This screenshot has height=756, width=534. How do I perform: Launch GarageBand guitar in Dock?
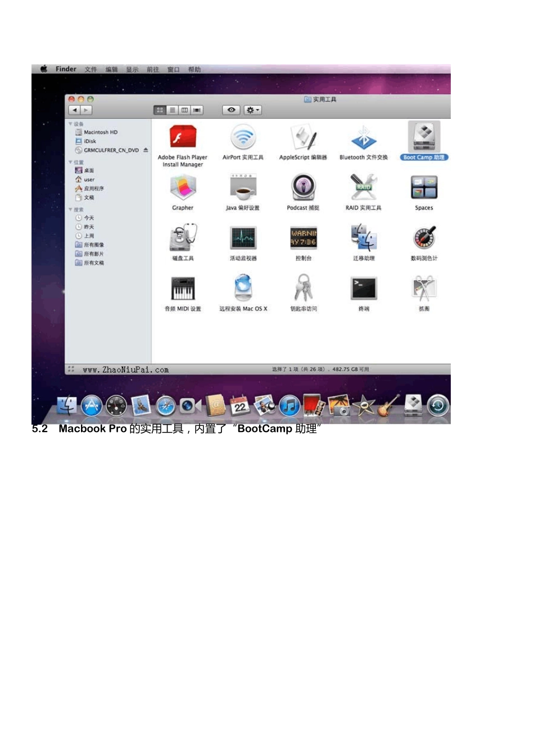click(388, 406)
